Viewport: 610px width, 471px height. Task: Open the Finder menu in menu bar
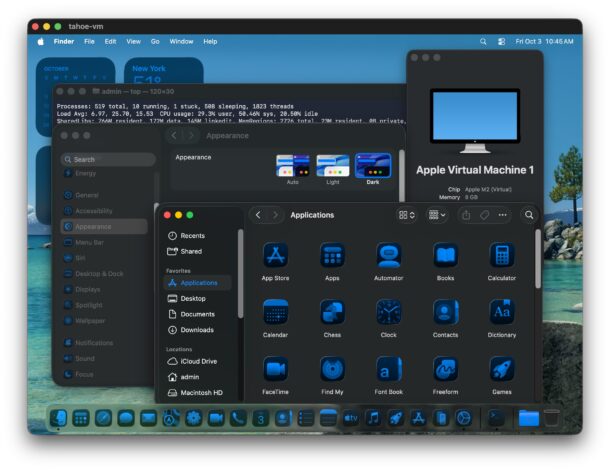pyautogui.click(x=64, y=42)
